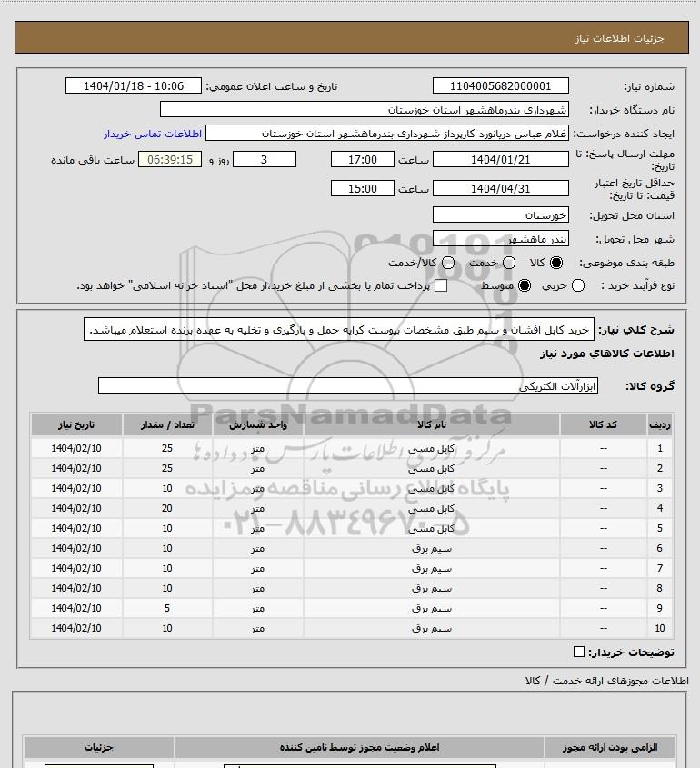The image size is (700, 768).
Task: Click the buyer organization name field
Action: tap(364, 109)
